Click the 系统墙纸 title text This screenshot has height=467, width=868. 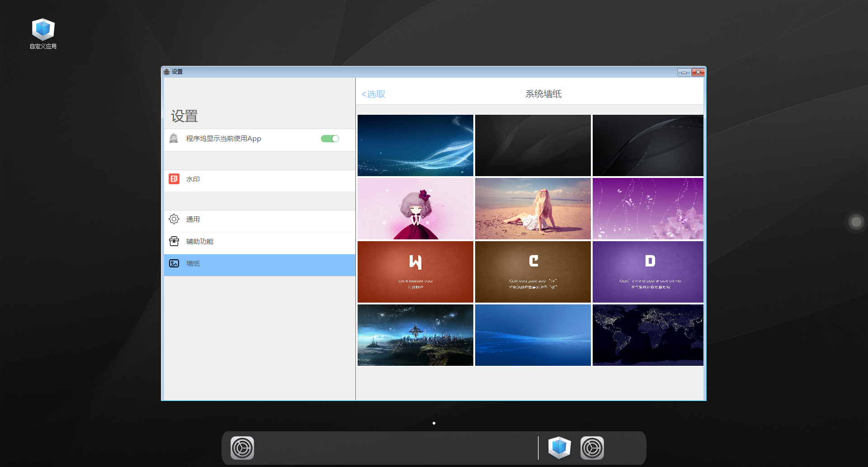pyautogui.click(x=543, y=94)
